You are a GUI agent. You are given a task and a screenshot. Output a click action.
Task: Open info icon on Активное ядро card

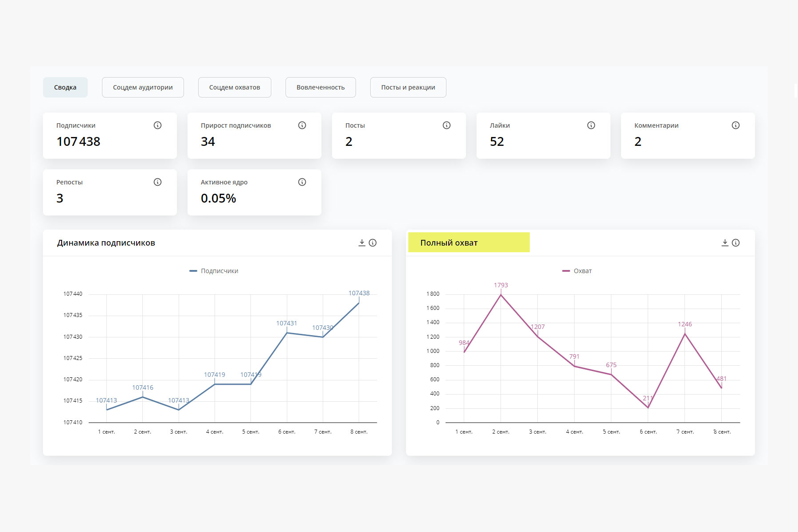pos(302,182)
